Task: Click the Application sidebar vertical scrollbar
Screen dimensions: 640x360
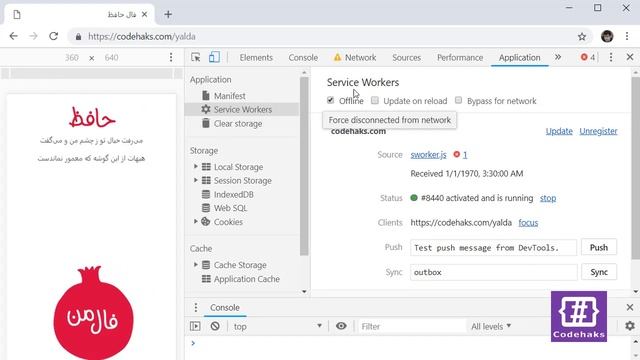Action: coord(304,167)
